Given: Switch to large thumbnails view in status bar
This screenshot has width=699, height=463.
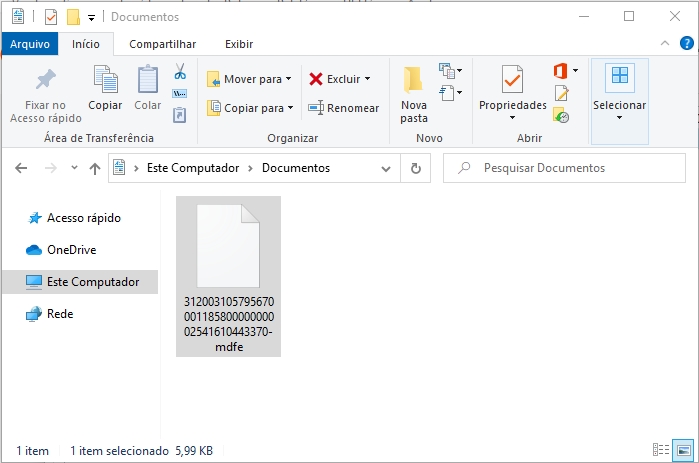Looking at the screenshot, I should pyautogui.click(x=683, y=451).
